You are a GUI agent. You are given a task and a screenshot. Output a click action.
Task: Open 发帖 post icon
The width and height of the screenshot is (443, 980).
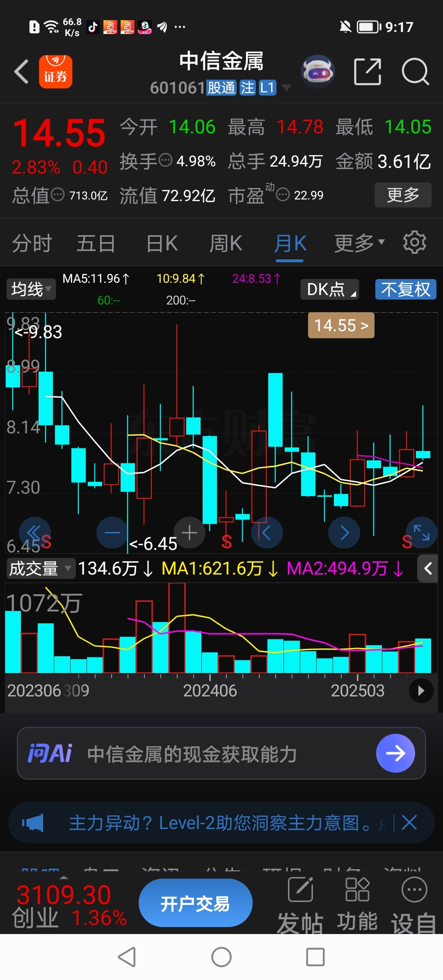[300, 906]
